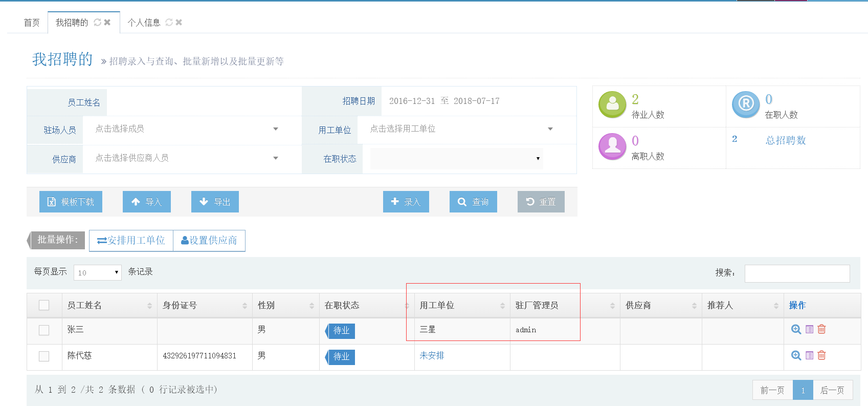The image size is (868, 406).
Task: Click the red trash icon for 张三
Action: (821, 329)
